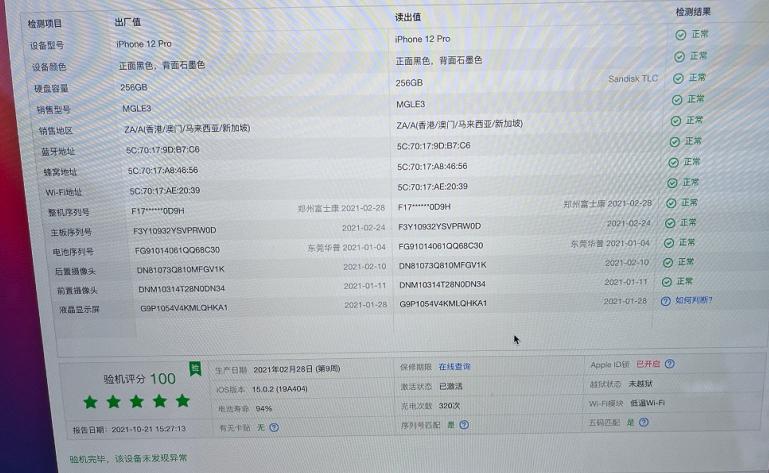The height and width of the screenshot is (473, 769).
Task: Click the 出厂值 column header
Action: coord(128,22)
